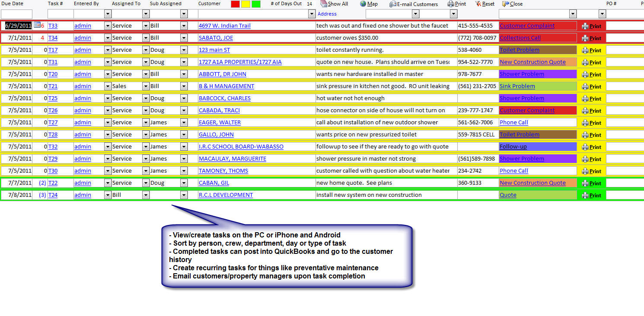Expand Sub Assigned dropdown for task T21
This screenshot has height=316, width=644.
184,86
